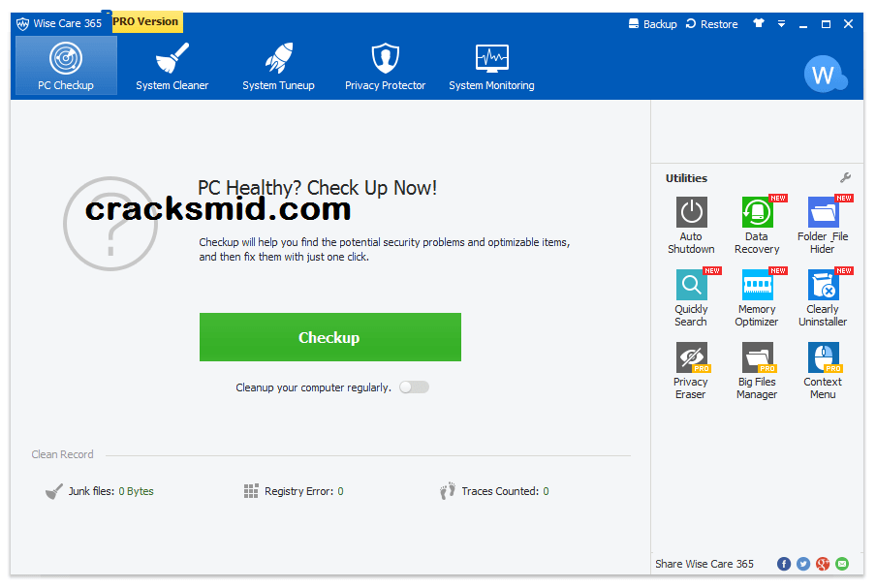This screenshot has width=876, height=588.
Task: Maximize the Wise Care 365 window
Action: (x=826, y=24)
